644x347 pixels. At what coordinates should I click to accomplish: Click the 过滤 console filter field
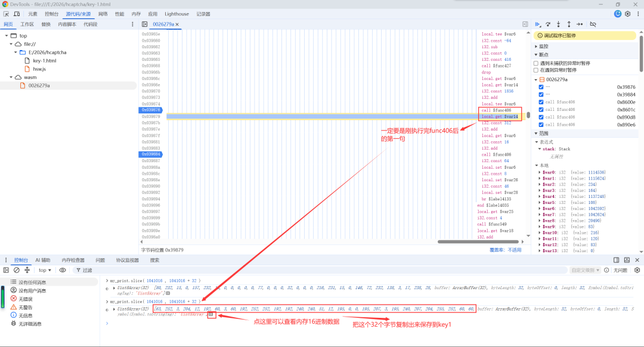pos(320,270)
